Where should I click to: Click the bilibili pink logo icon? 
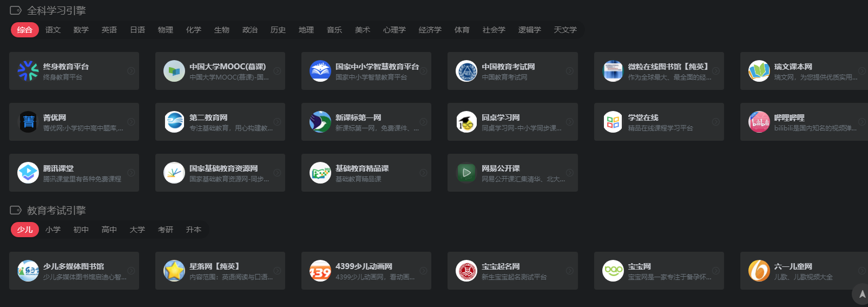coord(759,122)
